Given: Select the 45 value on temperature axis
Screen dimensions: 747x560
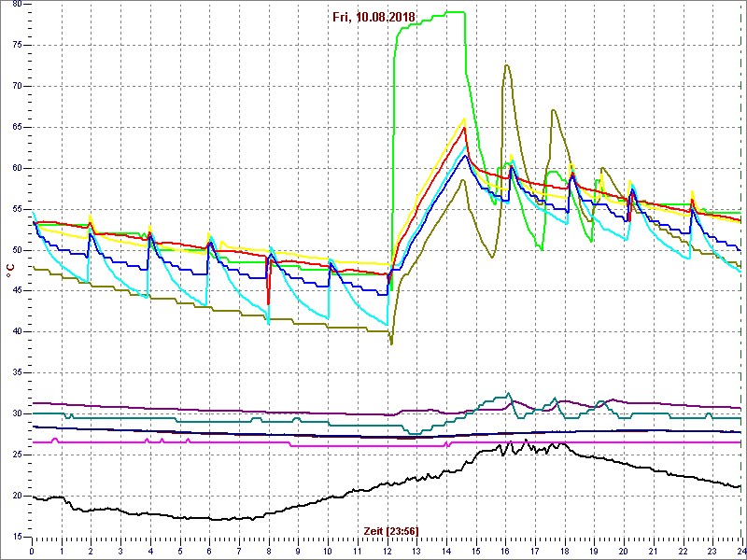Looking at the screenshot, I should [x=17, y=291].
